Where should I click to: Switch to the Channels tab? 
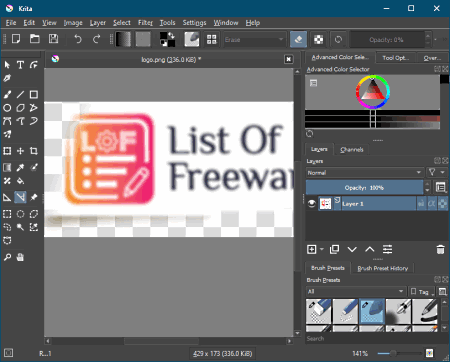pos(352,149)
